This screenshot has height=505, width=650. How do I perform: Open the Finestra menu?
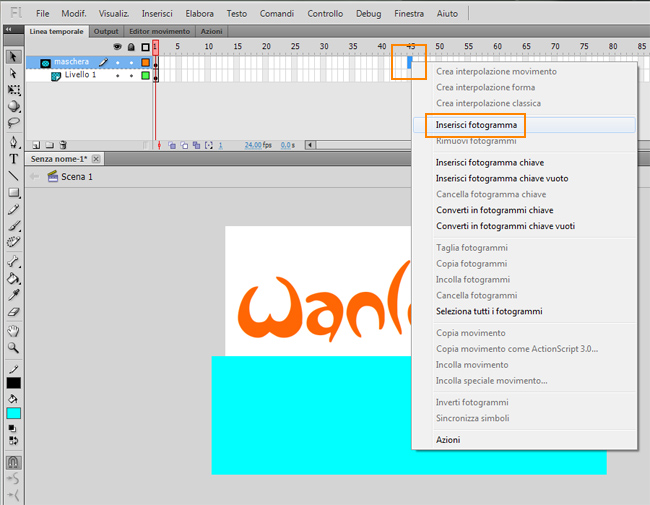[409, 14]
